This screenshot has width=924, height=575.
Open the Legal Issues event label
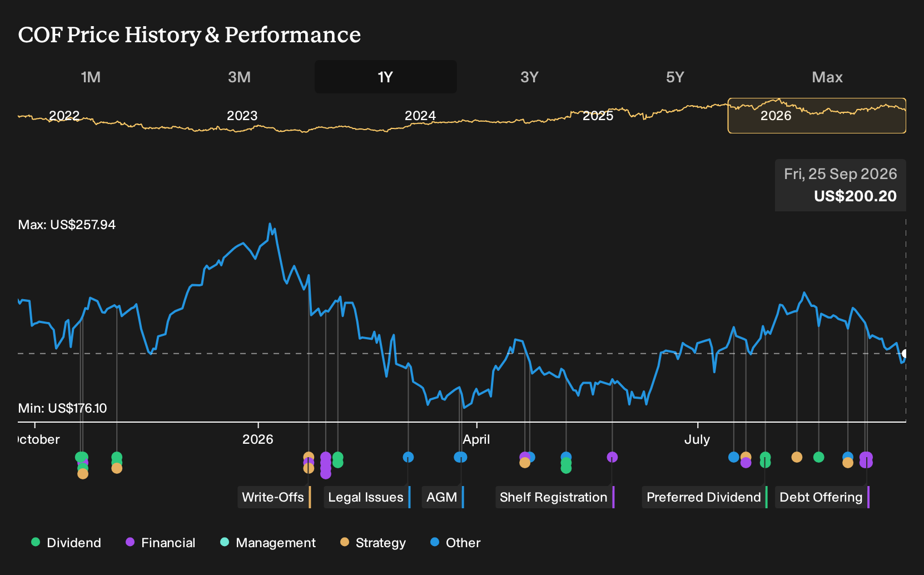tap(366, 497)
